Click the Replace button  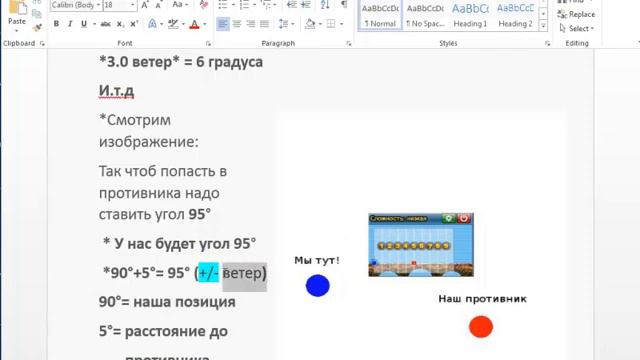[x=576, y=14]
